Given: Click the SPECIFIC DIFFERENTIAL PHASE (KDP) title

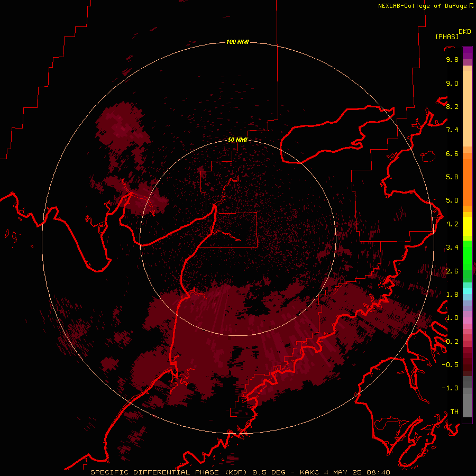Looking at the screenshot, I should point(169,472).
